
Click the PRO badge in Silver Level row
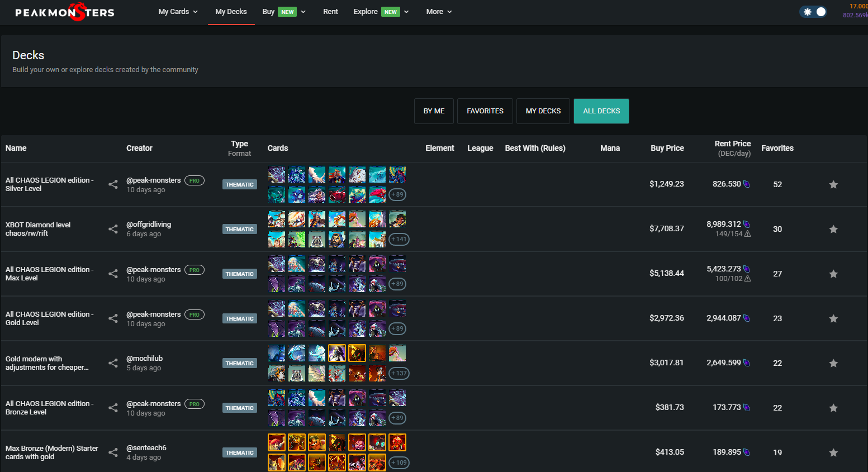coord(195,180)
